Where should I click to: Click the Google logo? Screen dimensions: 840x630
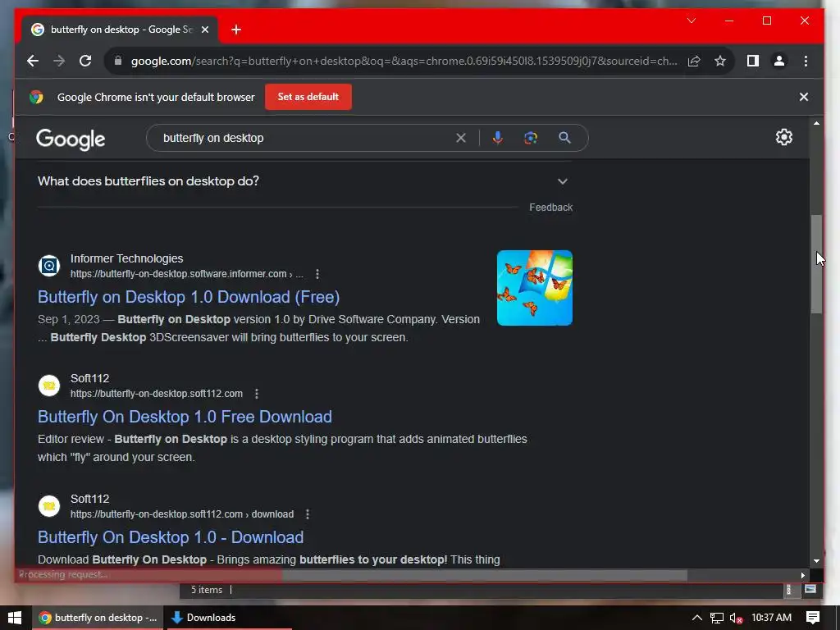click(x=71, y=139)
